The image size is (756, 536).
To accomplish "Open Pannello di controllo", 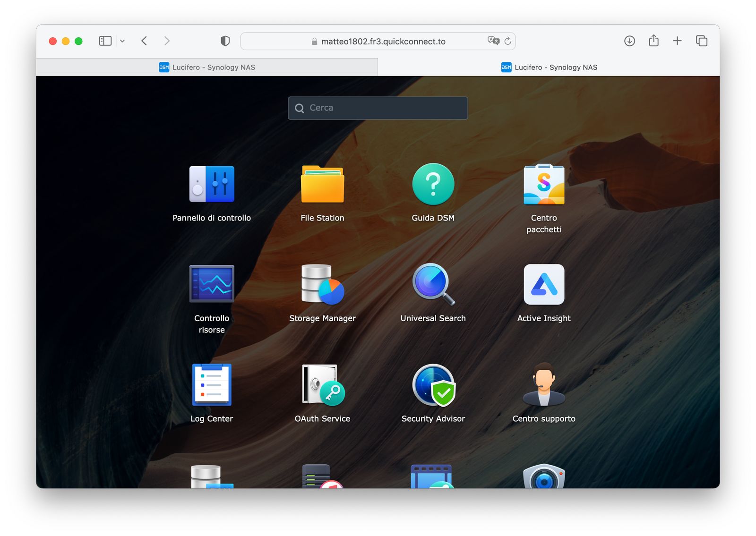I will [212, 184].
